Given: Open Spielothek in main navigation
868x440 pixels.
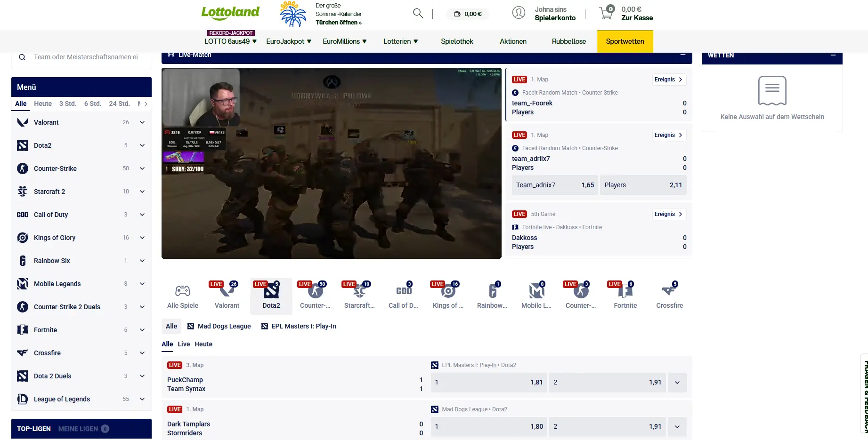Looking at the screenshot, I should click(x=457, y=41).
